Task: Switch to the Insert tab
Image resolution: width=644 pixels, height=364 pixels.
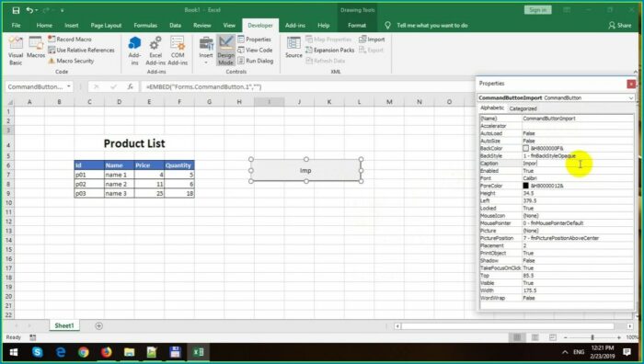Action: point(72,26)
